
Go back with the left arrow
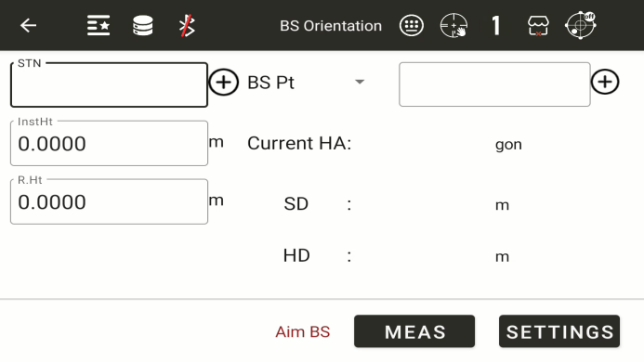tap(28, 25)
